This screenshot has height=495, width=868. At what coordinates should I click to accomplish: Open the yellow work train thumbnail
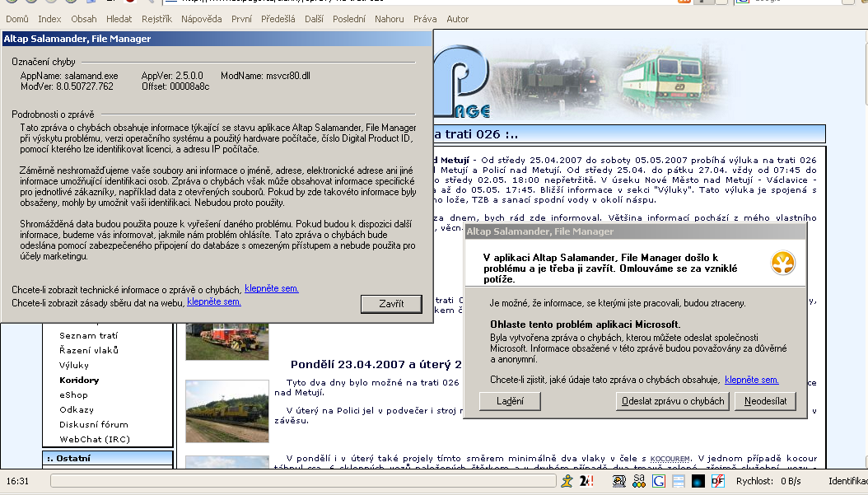[x=227, y=411]
